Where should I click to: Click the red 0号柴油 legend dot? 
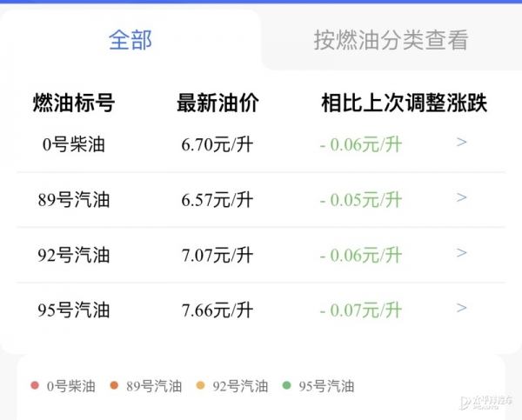[34, 386]
